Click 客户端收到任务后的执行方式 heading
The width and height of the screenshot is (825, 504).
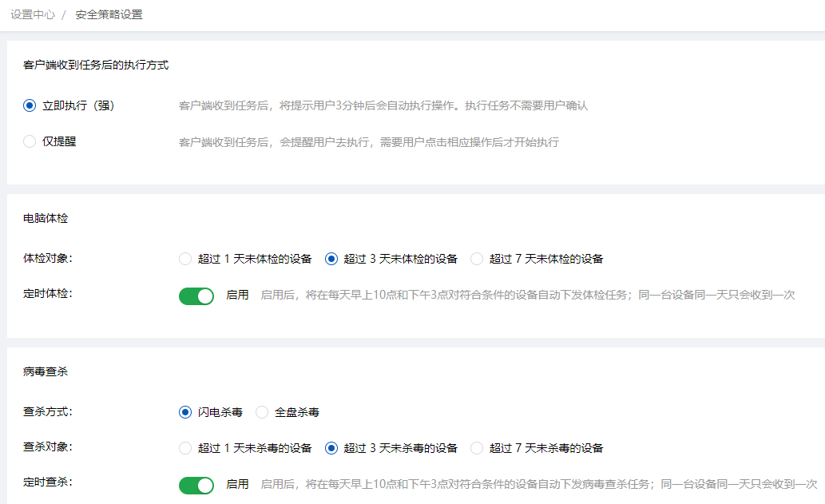click(x=96, y=65)
